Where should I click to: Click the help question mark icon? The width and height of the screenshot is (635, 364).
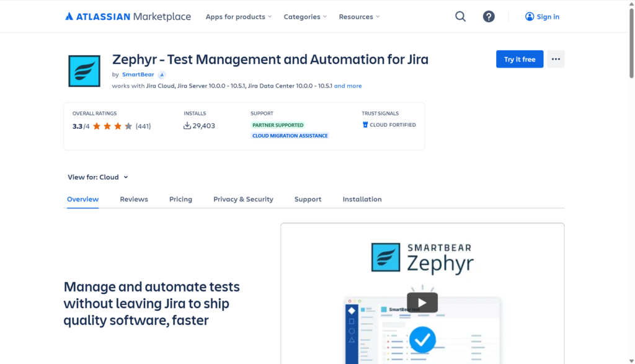(x=489, y=17)
